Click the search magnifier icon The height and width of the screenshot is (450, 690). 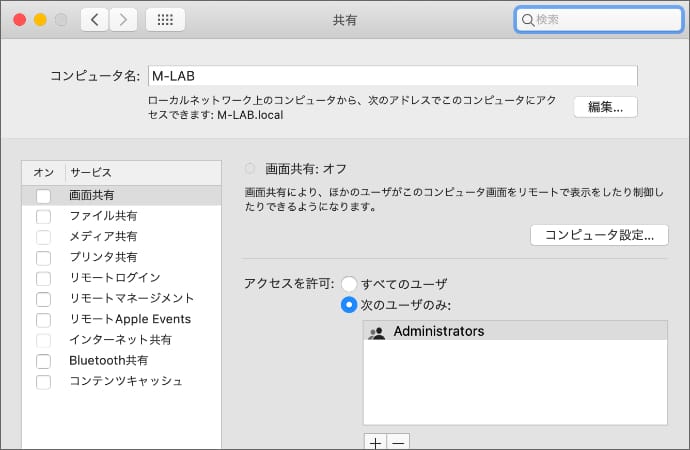pyautogui.click(x=528, y=19)
